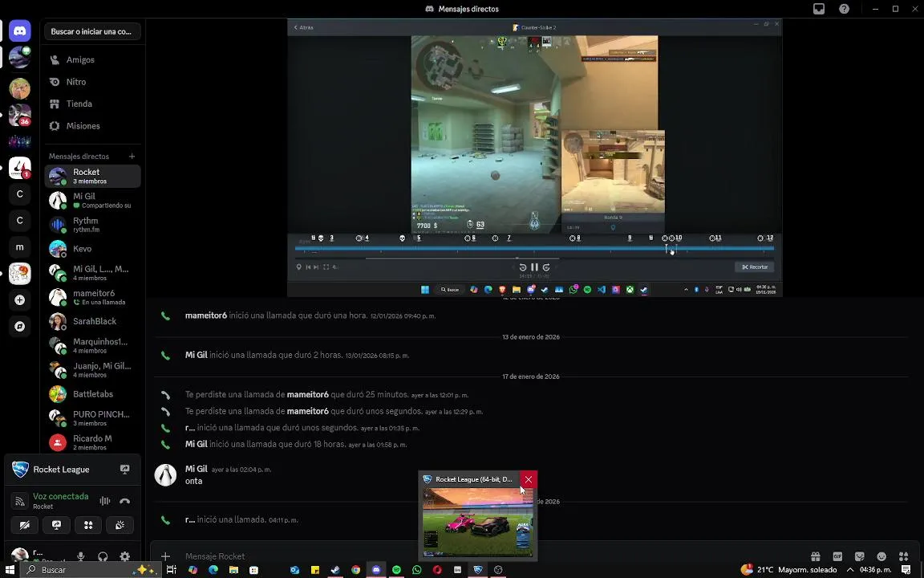Open soundboard in voice panel
Viewport: 924px width, 578px height.
[120, 525]
